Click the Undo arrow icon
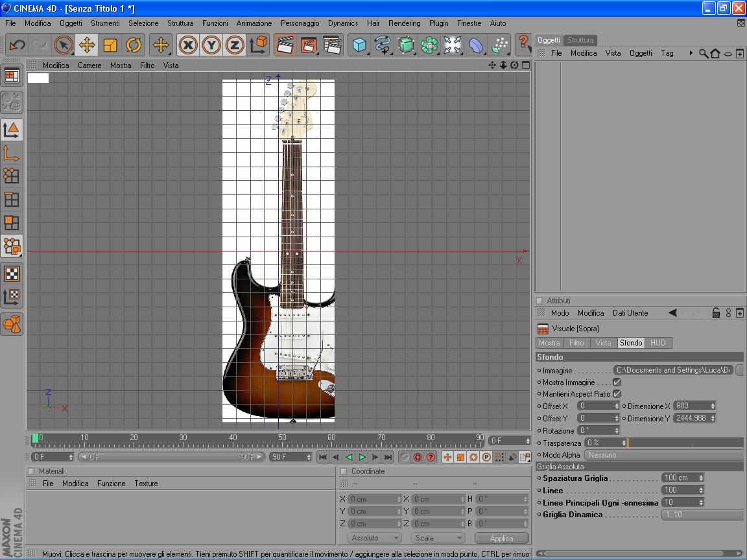Image resolution: width=747 pixels, height=560 pixels. [x=17, y=45]
